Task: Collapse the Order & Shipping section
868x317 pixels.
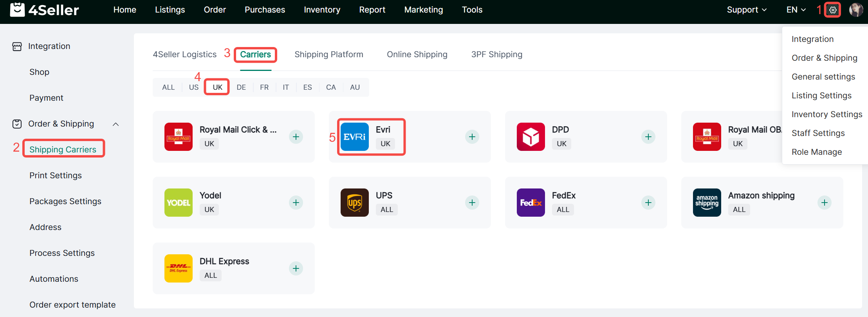Action: (x=115, y=124)
